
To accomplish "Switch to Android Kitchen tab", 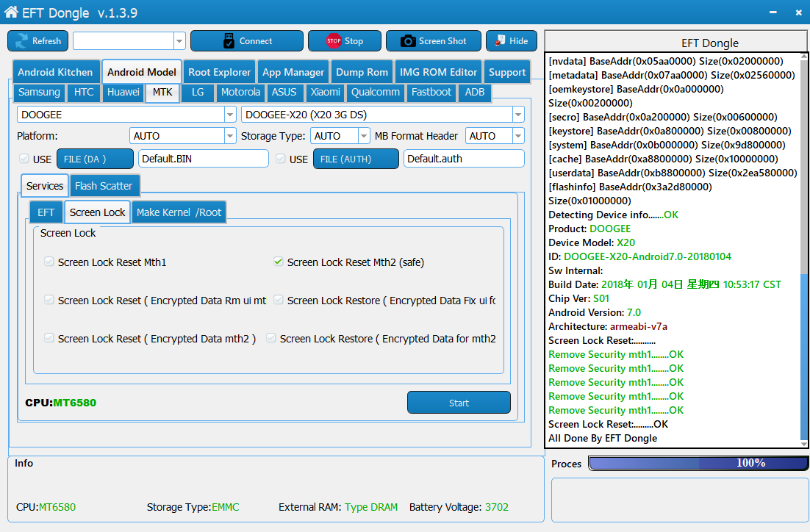I will point(54,72).
